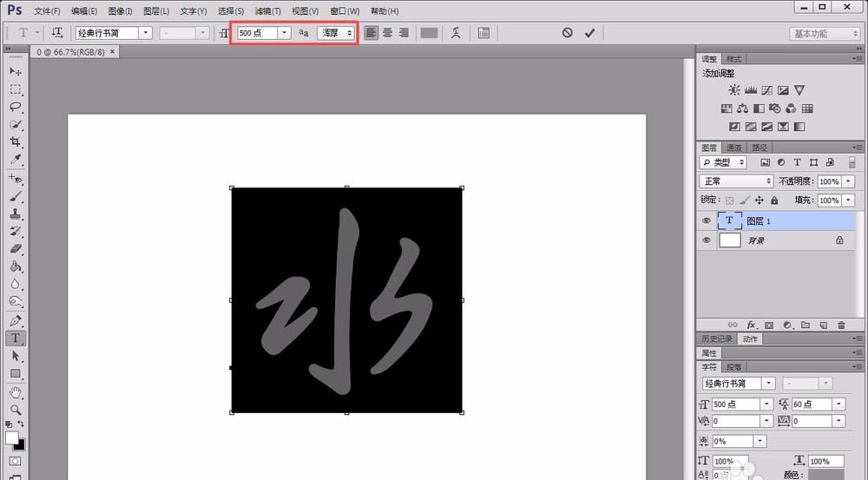The width and height of the screenshot is (868, 480).
Task: Select the Rectangle shape tool
Action: pos(16,374)
